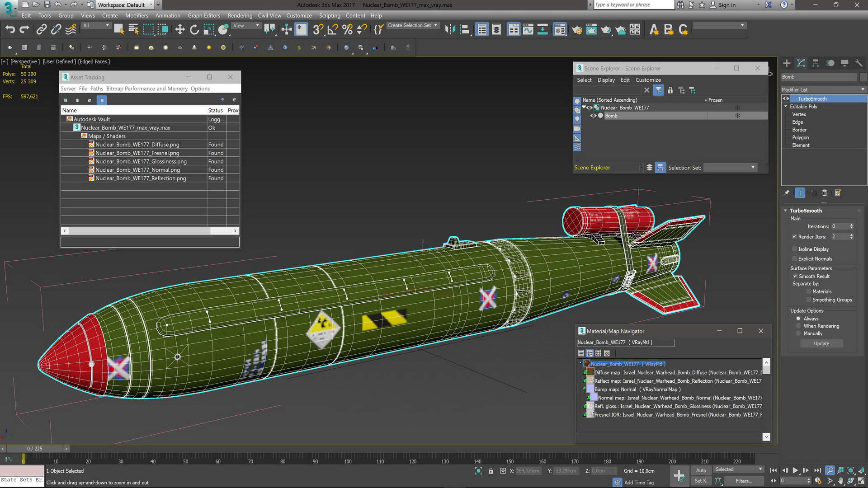868x488 pixels.
Task: Open the Modifiers menu
Action: pyautogui.click(x=137, y=15)
